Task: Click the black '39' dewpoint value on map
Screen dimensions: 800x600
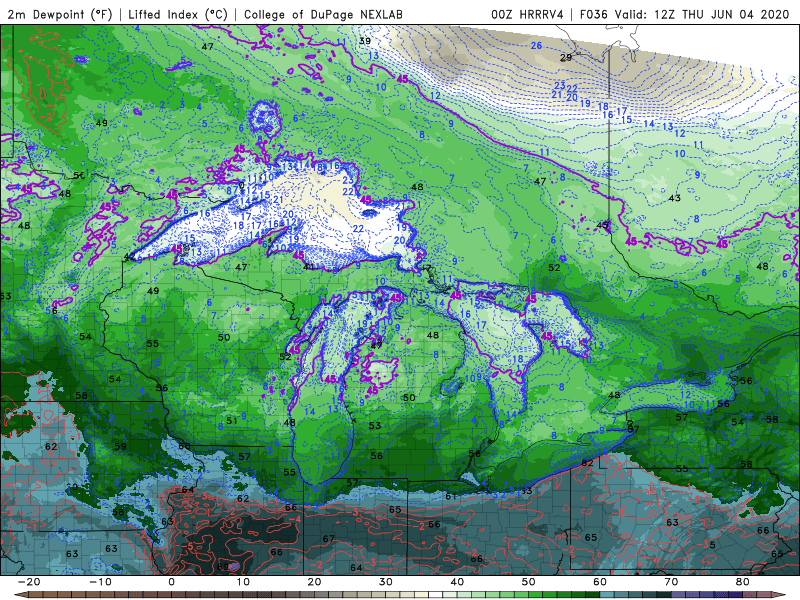Action: 365,41
